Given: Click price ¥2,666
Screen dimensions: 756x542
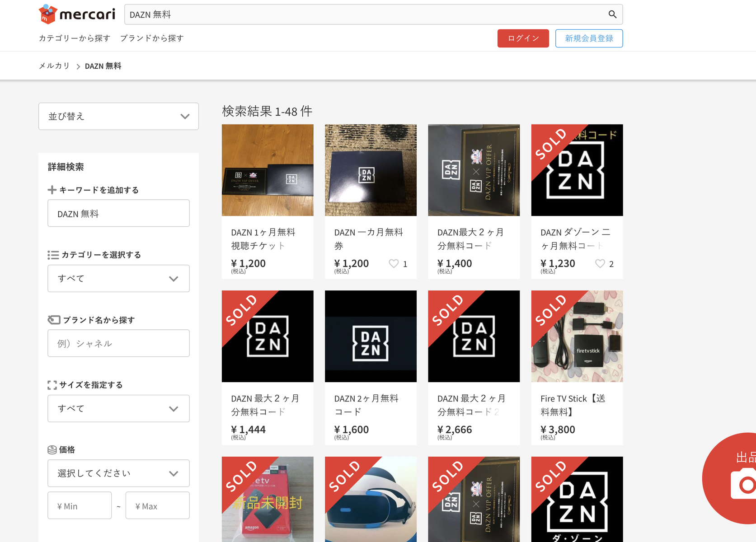Looking at the screenshot, I should pyautogui.click(x=455, y=430).
